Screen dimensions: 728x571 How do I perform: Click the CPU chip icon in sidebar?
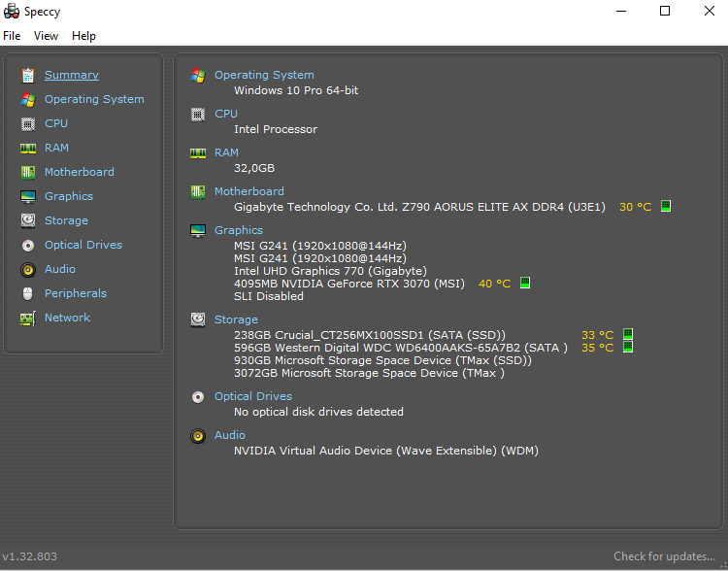point(28,123)
